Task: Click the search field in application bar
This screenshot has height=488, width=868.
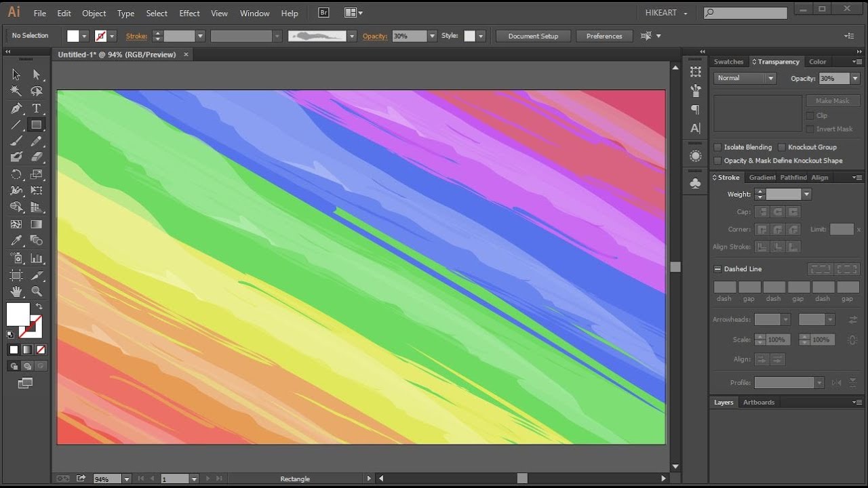Action: [745, 13]
